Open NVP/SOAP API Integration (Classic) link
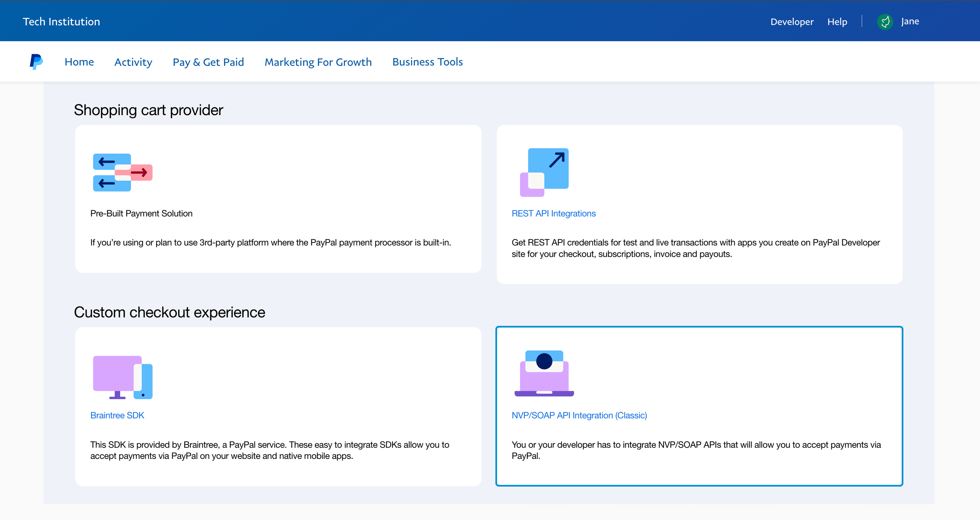Viewport: 980px width, 520px height. pyautogui.click(x=579, y=415)
